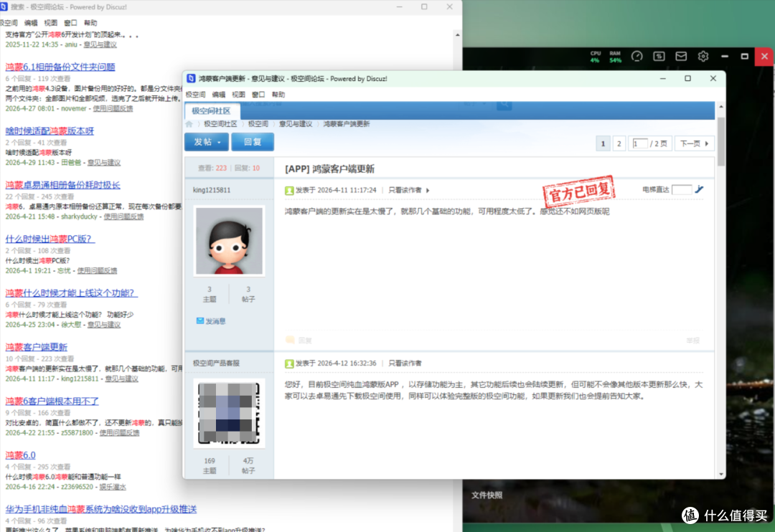The height and width of the screenshot is (532, 775).
Task: Click 意见与建议 link beside aniu
Action: coord(100,45)
